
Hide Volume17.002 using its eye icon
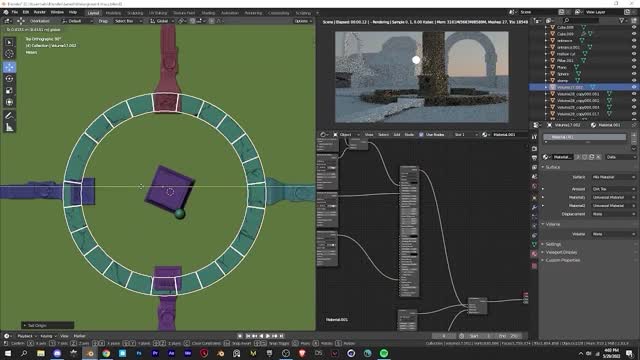click(634, 87)
